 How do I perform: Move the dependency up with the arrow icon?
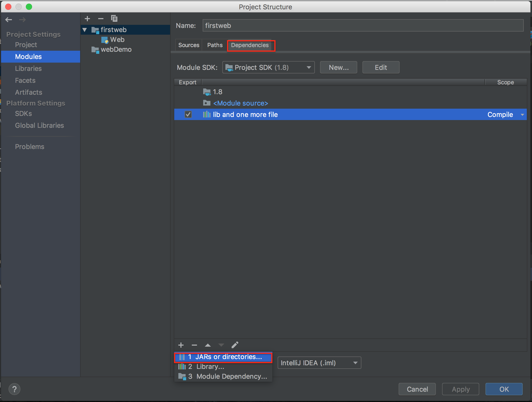pos(208,345)
